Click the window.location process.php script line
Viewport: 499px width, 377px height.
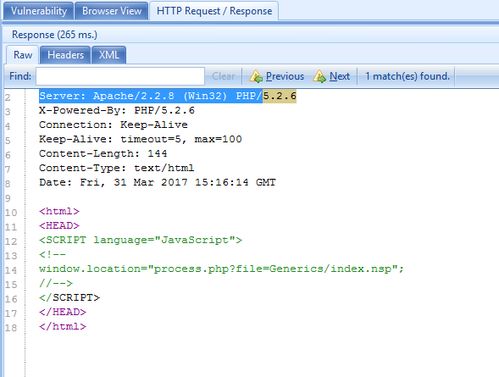coord(221,269)
